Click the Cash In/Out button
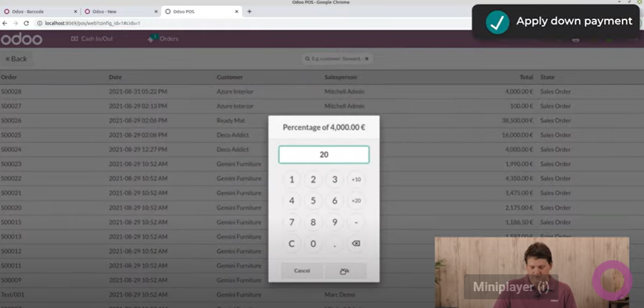Viewport: 644px width, 308px height. pos(92,39)
